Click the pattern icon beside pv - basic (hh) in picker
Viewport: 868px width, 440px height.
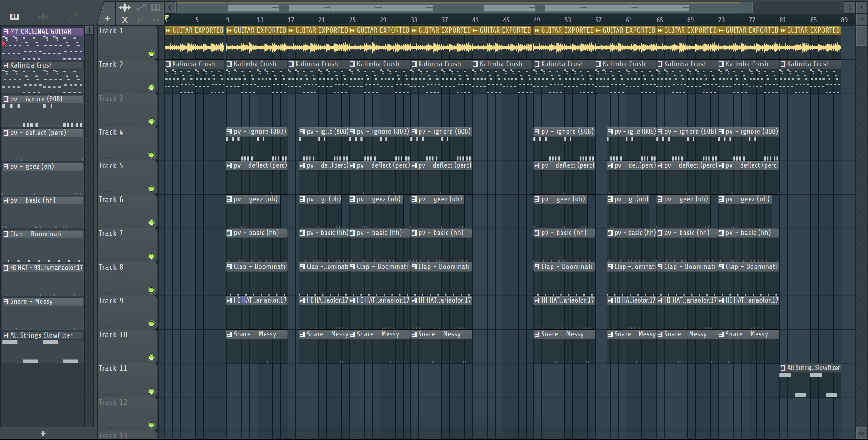point(6,200)
